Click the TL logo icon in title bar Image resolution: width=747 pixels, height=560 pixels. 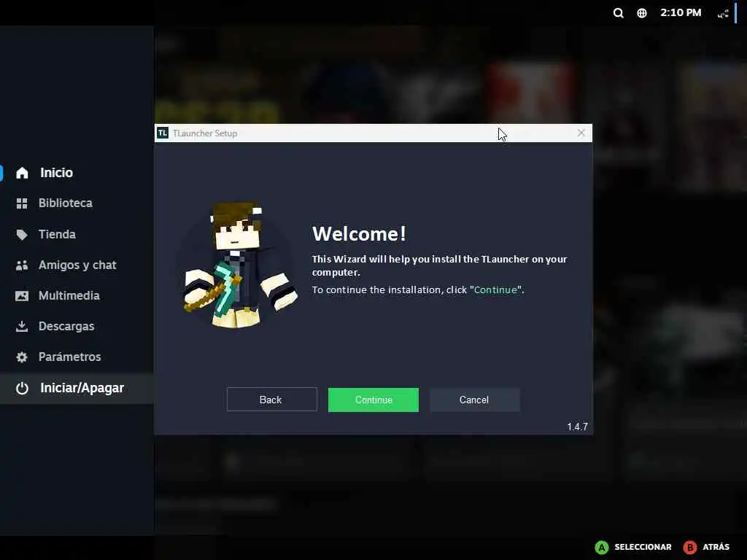[x=163, y=133]
